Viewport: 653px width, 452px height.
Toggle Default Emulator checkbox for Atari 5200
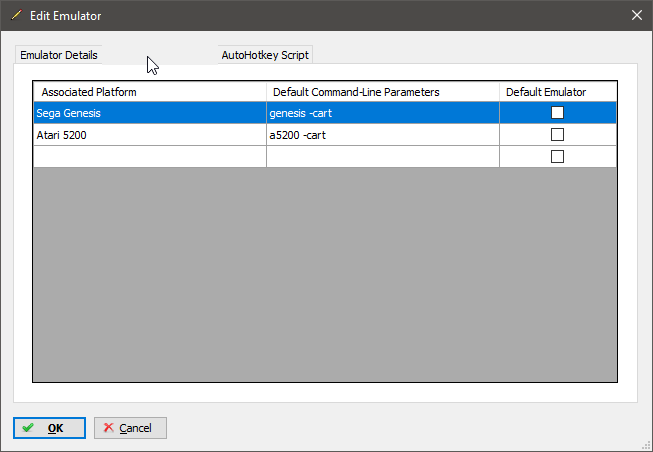click(x=557, y=135)
